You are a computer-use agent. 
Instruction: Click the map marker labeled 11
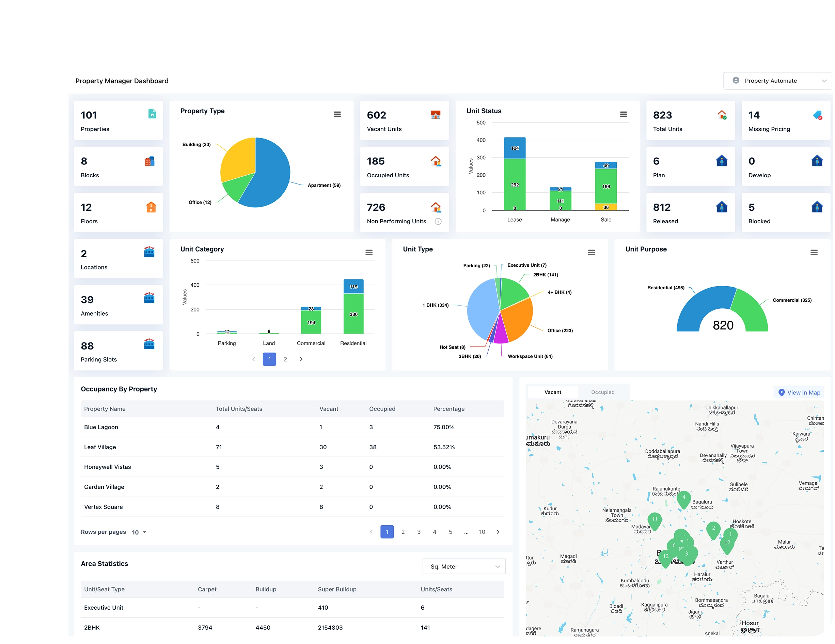click(x=655, y=519)
